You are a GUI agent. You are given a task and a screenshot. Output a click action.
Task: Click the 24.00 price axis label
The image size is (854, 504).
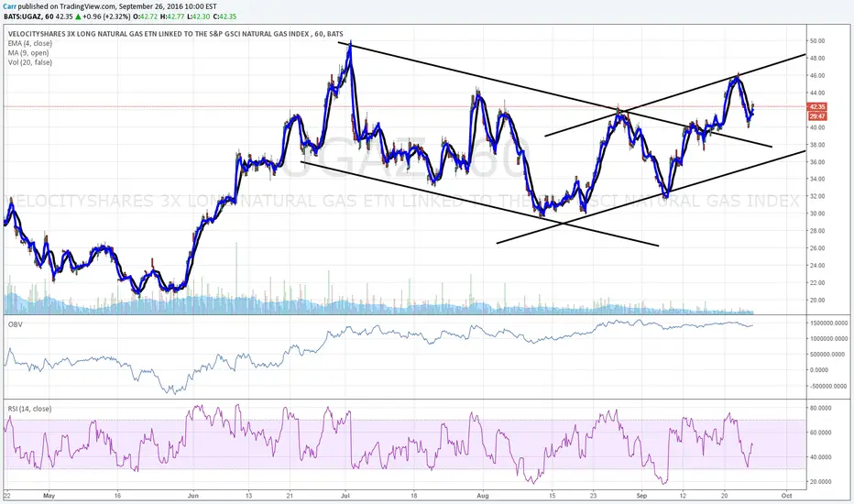(x=817, y=266)
